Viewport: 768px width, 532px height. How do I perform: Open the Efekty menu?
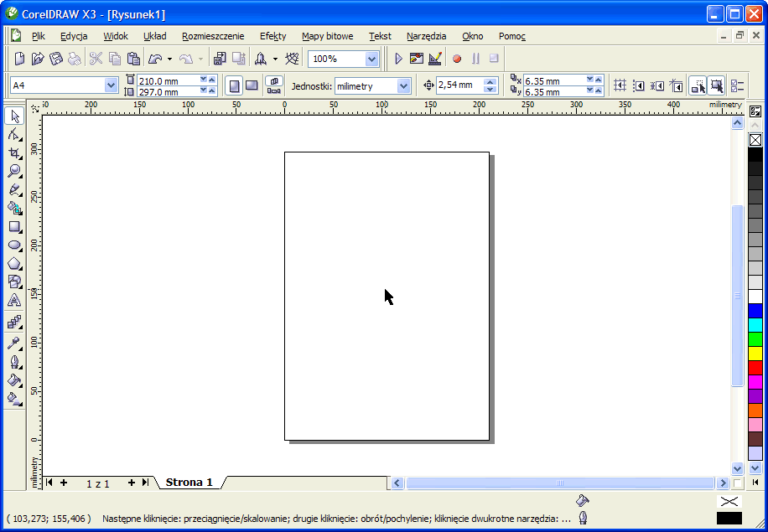[x=272, y=36]
